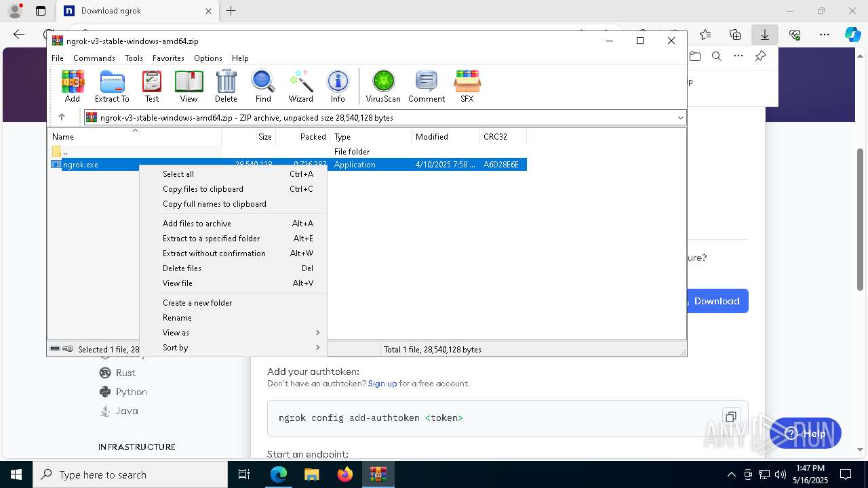Open Edge browser from taskbar
868x488 pixels.
[279, 474]
